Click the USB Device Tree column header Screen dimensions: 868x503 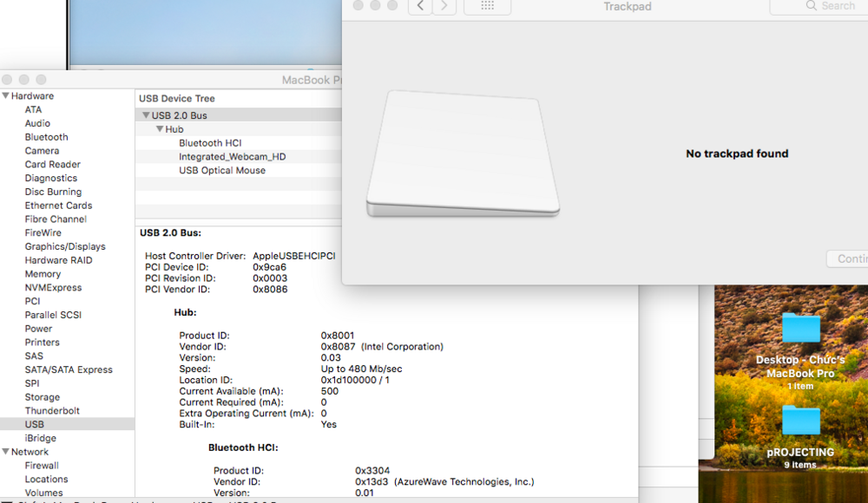[177, 99]
